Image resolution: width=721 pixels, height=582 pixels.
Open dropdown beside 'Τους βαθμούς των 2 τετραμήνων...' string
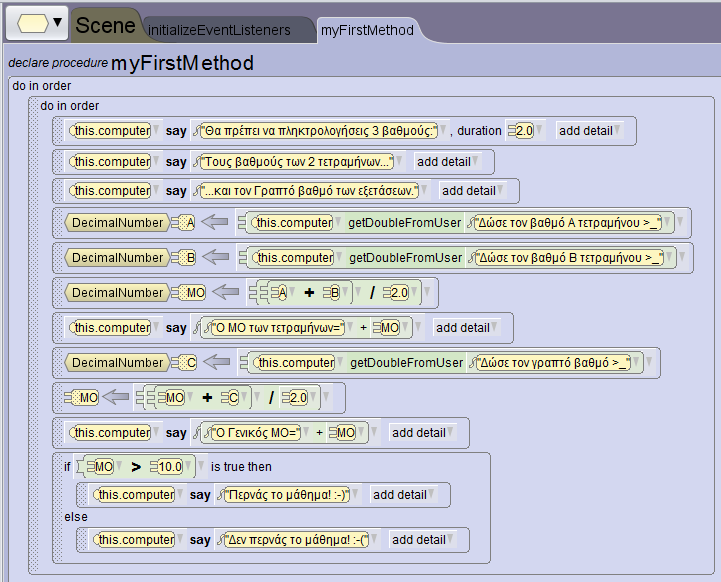pyautogui.click(x=399, y=161)
